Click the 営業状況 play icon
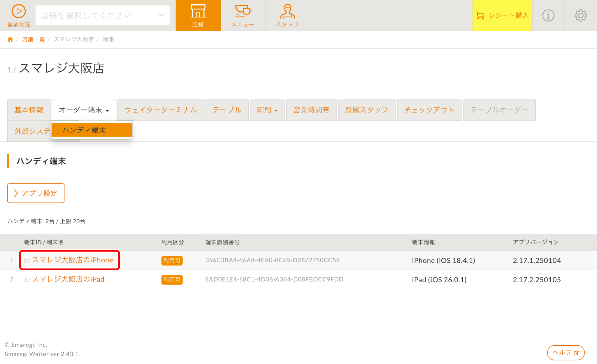 click(19, 12)
